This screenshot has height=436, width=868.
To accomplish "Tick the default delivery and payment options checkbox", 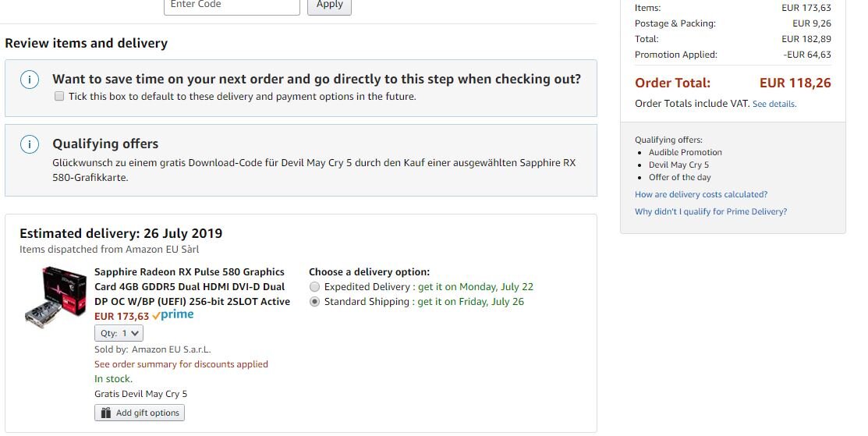I will [59, 97].
